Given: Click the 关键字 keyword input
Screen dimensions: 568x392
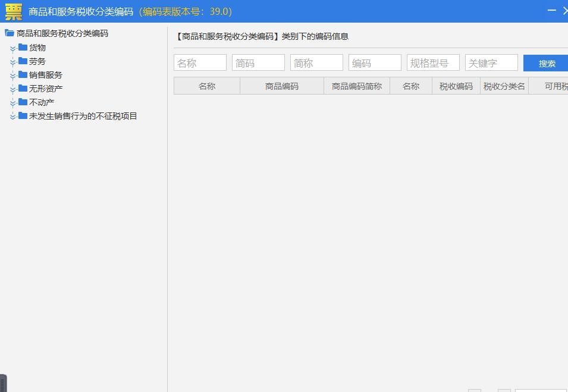Looking at the screenshot, I should pos(491,63).
